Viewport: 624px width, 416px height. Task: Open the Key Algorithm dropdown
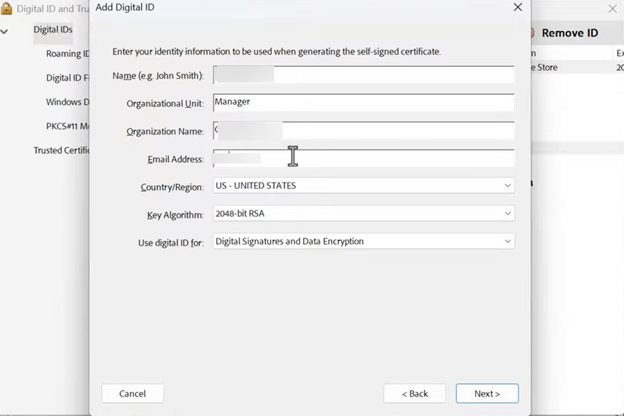pyautogui.click(x=363, y=213)
